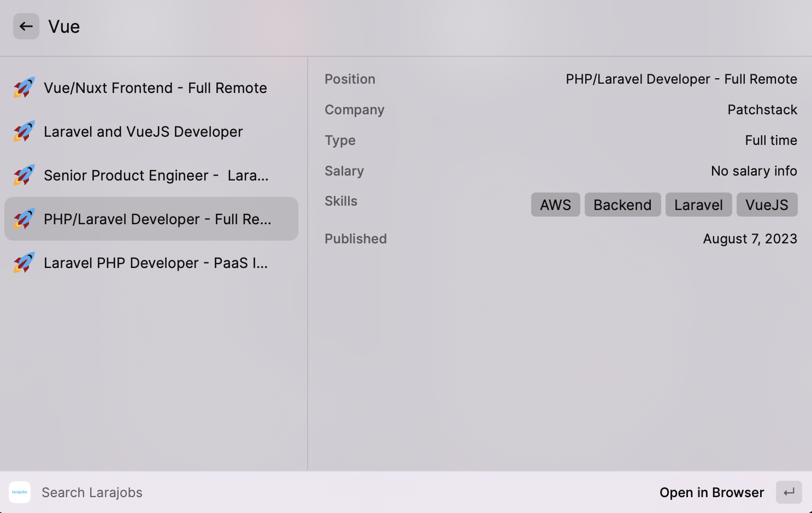
Task: Click the return key icon
Action: coord(789,492)
